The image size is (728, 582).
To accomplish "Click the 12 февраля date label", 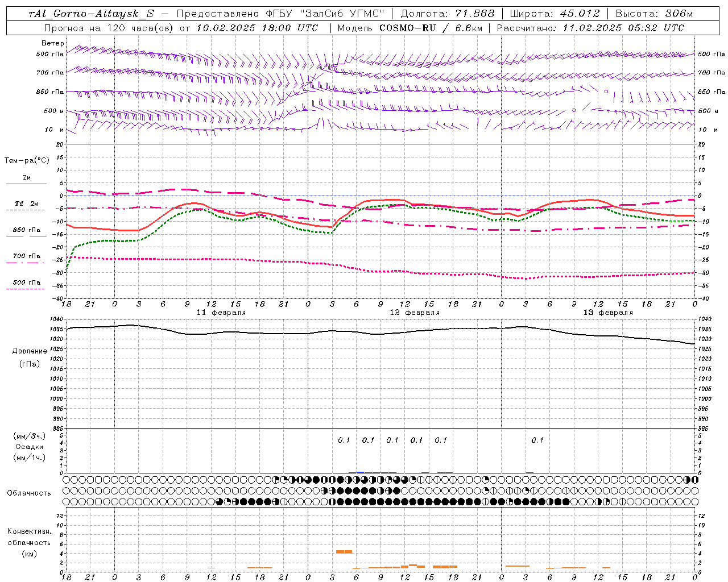I will tap(415, 313).
